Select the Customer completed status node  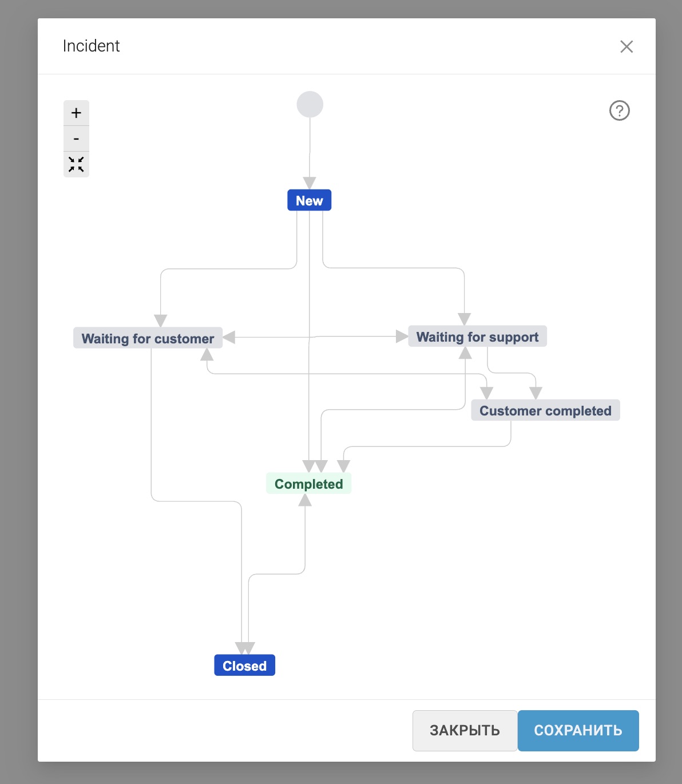click(545, 410)
